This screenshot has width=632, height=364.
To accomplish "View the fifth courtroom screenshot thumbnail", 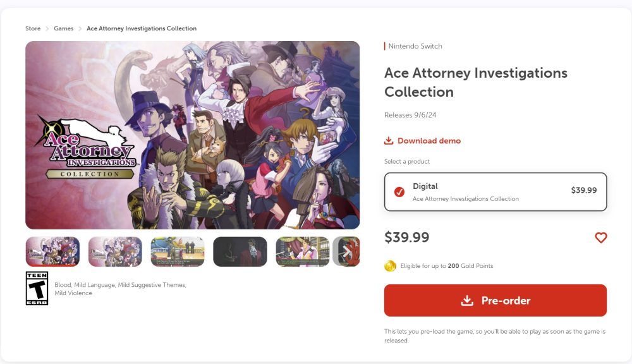I will (303, 252).
